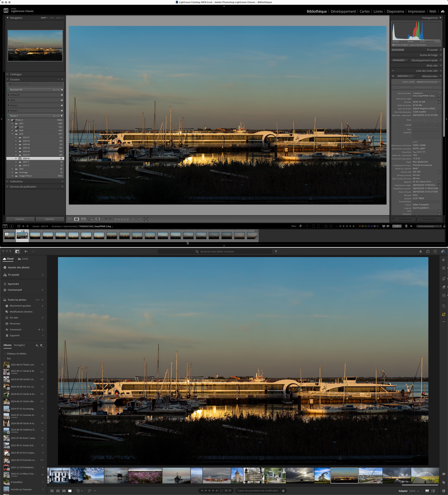Toggle the filter lock switch in filmstrip bar

pyautogui.click(x=444, y=226)
